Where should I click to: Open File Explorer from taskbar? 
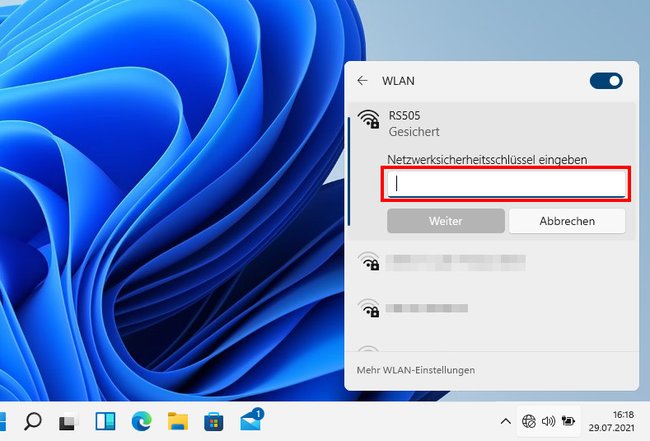click(178, 422)
